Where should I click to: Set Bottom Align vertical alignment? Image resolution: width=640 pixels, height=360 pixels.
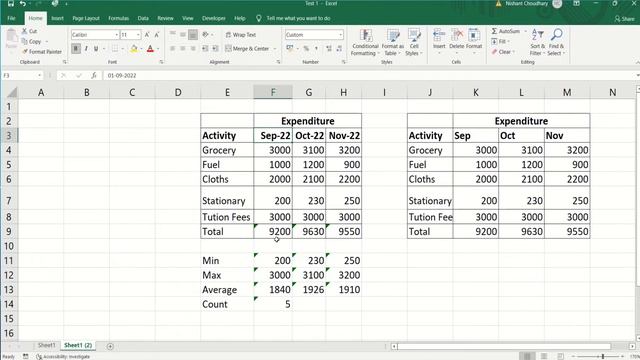coord(193,35)
